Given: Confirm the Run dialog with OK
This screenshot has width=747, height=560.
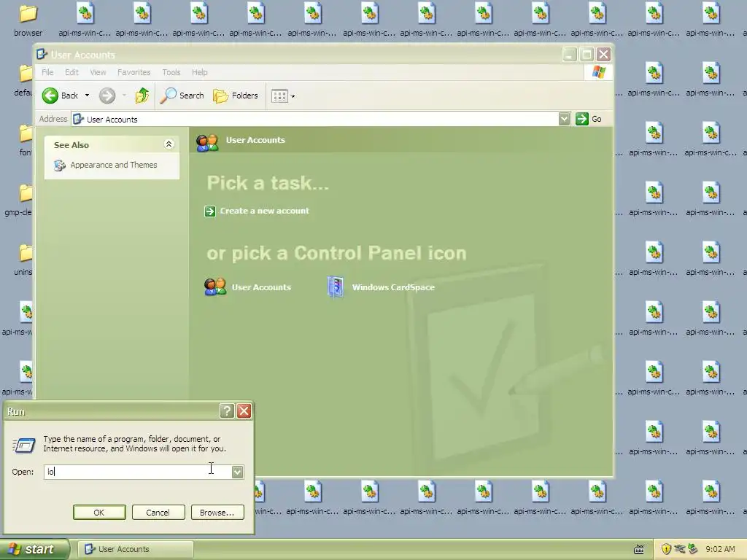Looking at the screenshot, I should 99,513.
